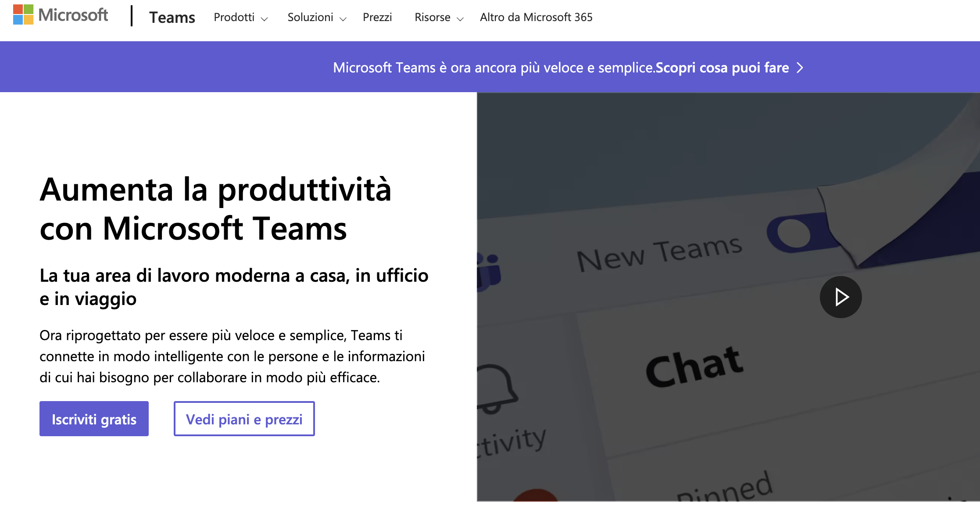Follow the Scopri cosa puoi fare link

click(x=722, y=68)
